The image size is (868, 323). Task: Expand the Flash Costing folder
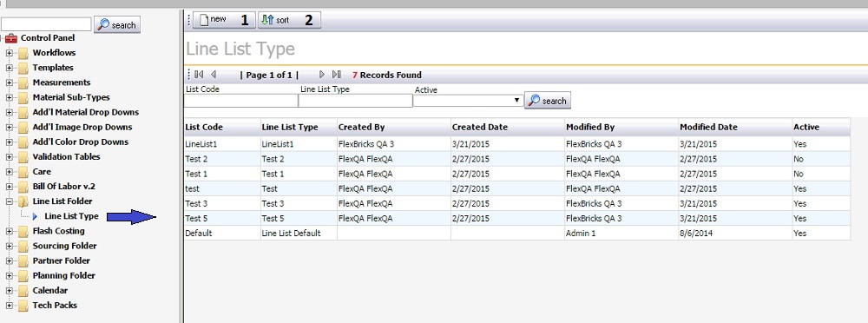[x=9, y=231]
